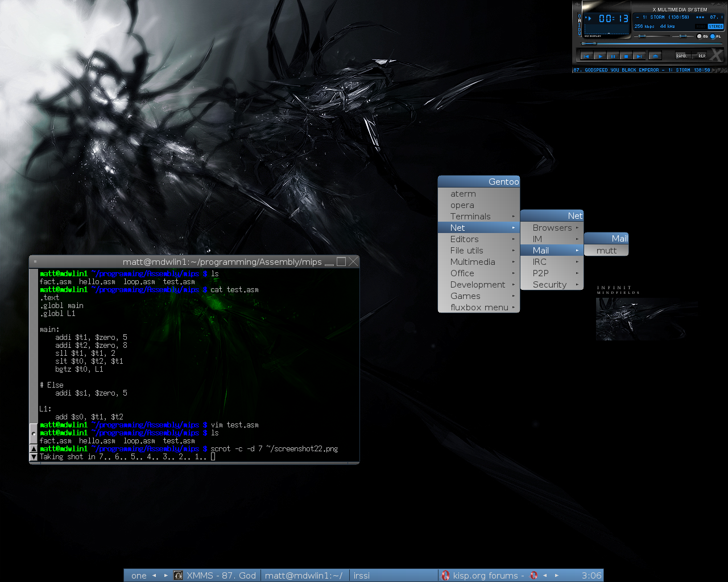Screen dimensions: 728x582
Task: Pause playback in XMMS
Action: [613, 56]
